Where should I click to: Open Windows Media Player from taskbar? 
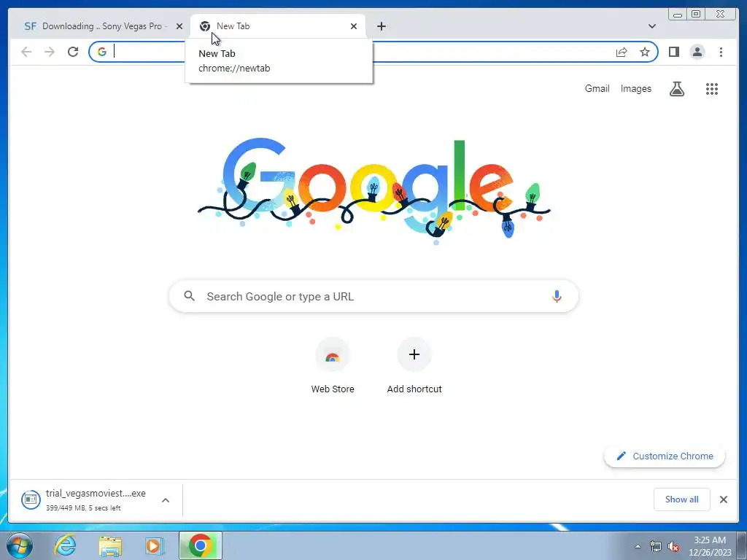[x=155, y=545]
